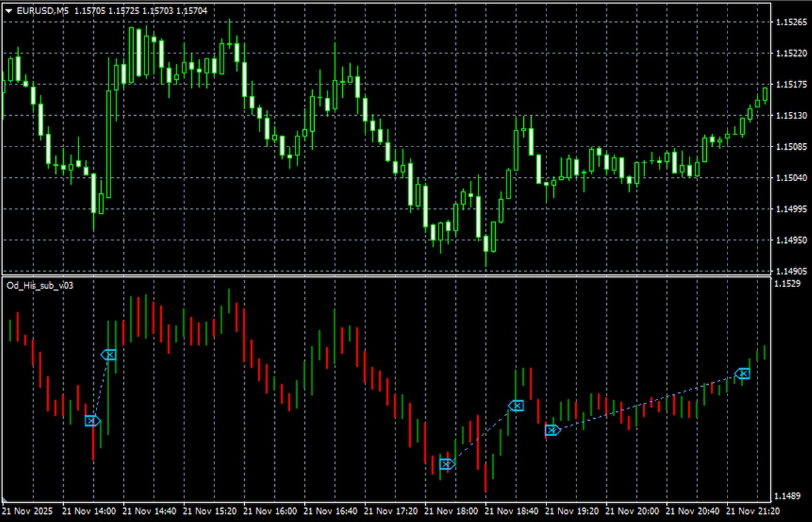This screenshot has height=522, width=812.
Task: Select the trade entry marker near 18:00
Action: point(447,464)
